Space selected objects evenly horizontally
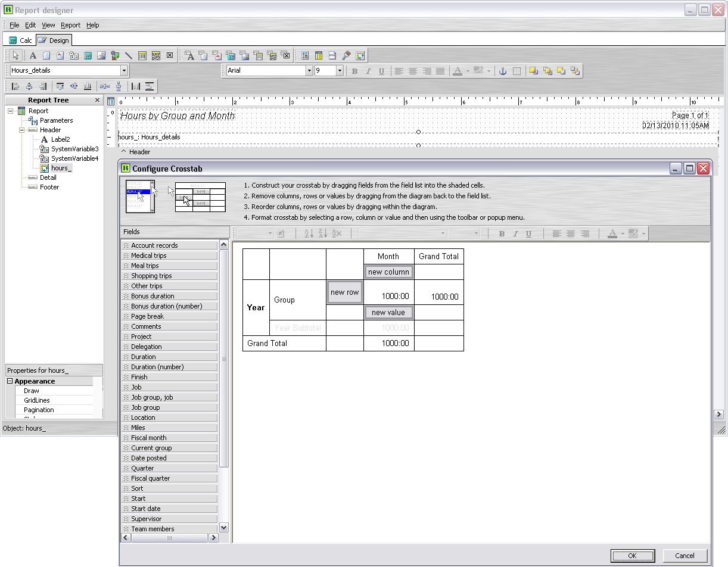 pyautogui.click(x=105, y=86)
